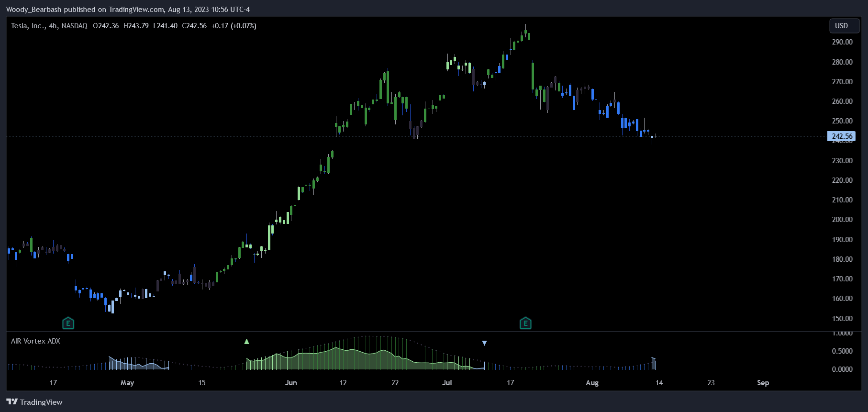This screenshot has height=412, width=868.
Task: Click the 230.00 price axis label
Action: click(x=842, y=161)
